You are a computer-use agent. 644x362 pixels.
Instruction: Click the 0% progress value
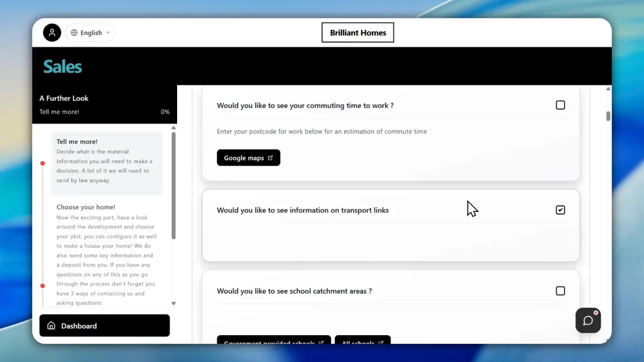[165, 112]
